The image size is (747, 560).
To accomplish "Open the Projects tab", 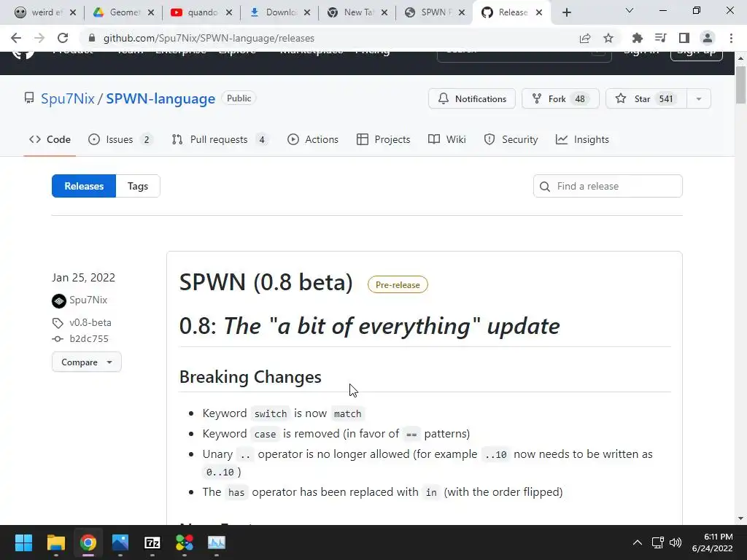I will pyautogui.click(x=384, y=139).
